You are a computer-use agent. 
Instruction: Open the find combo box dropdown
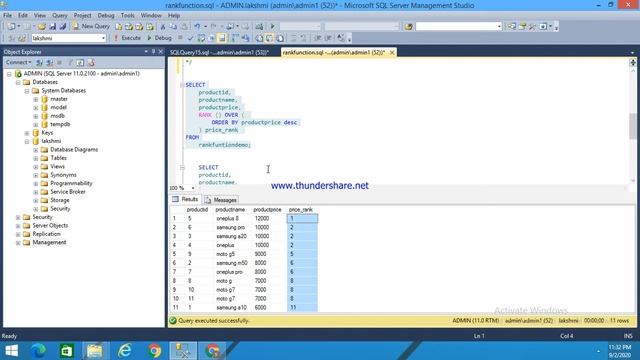(499, 27)
